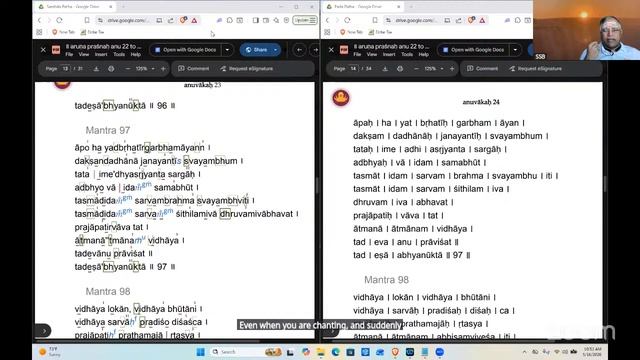
Task: Click Open with Google Docs in left window
Action: click(x=186, y=50)
